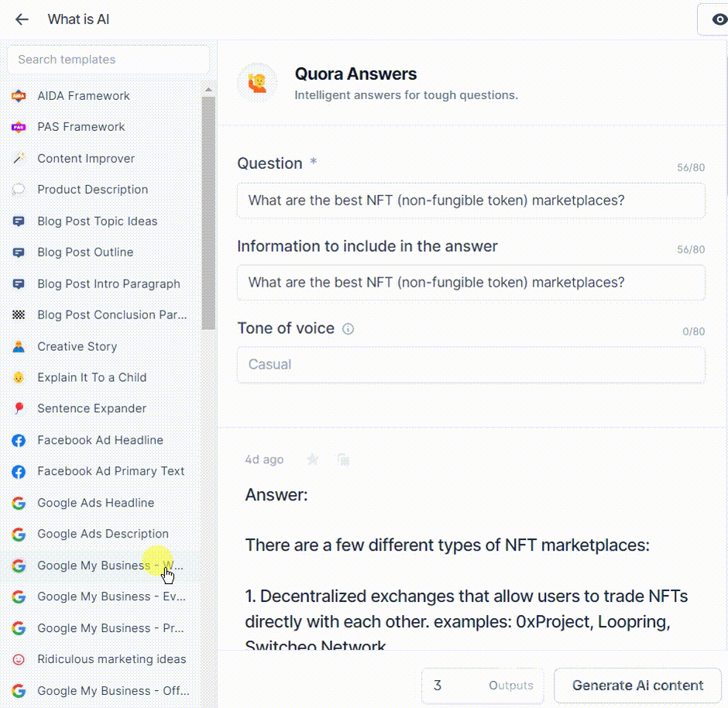Star the generated answer as favorite
The width and height of the screenshot is (728, 708).
pyautogui.click(x=312, y=459)
